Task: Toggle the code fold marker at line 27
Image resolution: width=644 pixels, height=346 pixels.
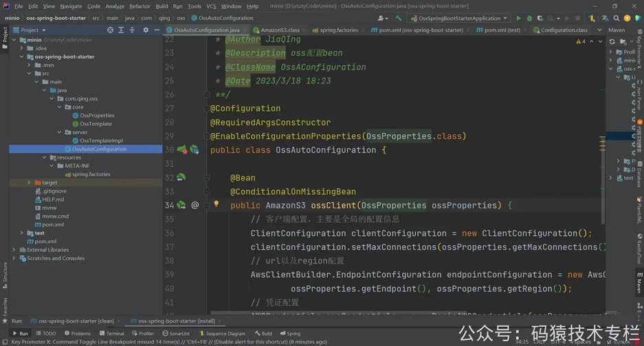Action: tap(207, 109)
